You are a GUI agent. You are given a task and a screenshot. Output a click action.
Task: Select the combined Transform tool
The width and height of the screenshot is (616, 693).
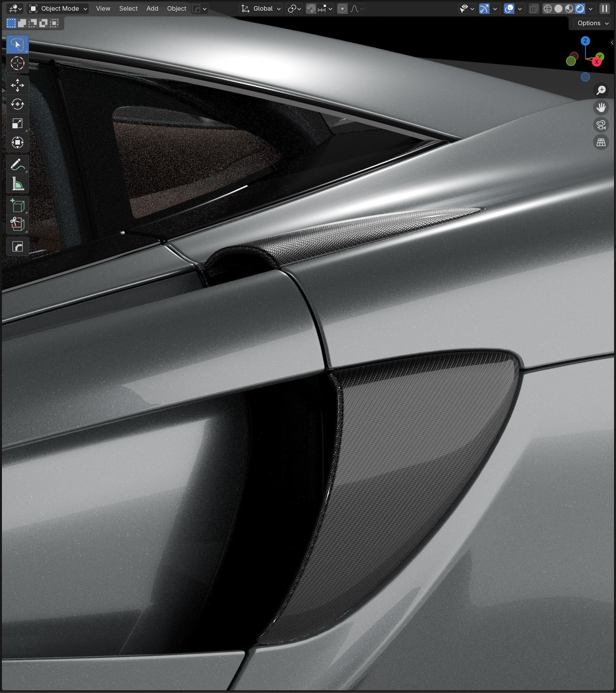coord(17,142)
